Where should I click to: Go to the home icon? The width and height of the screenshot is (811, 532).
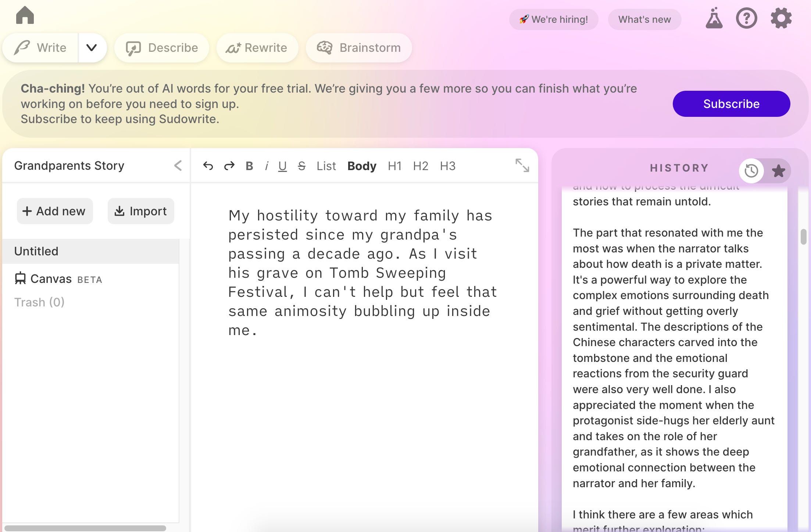25,15
